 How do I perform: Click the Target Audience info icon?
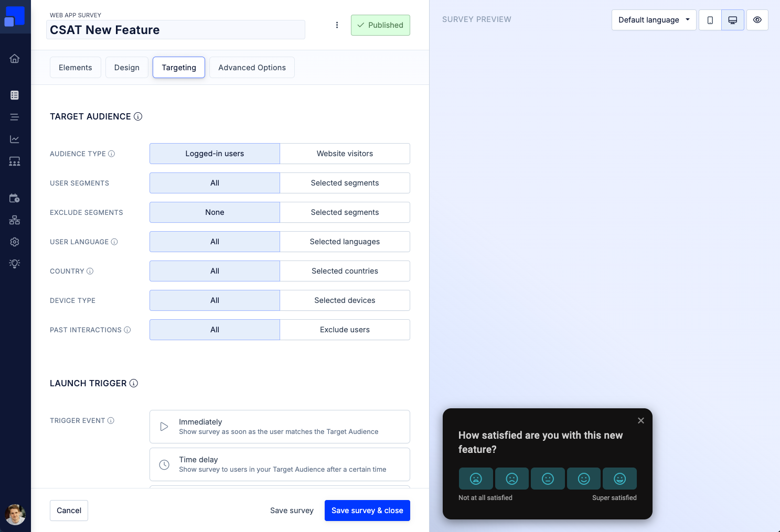click(x=138, y=116)
